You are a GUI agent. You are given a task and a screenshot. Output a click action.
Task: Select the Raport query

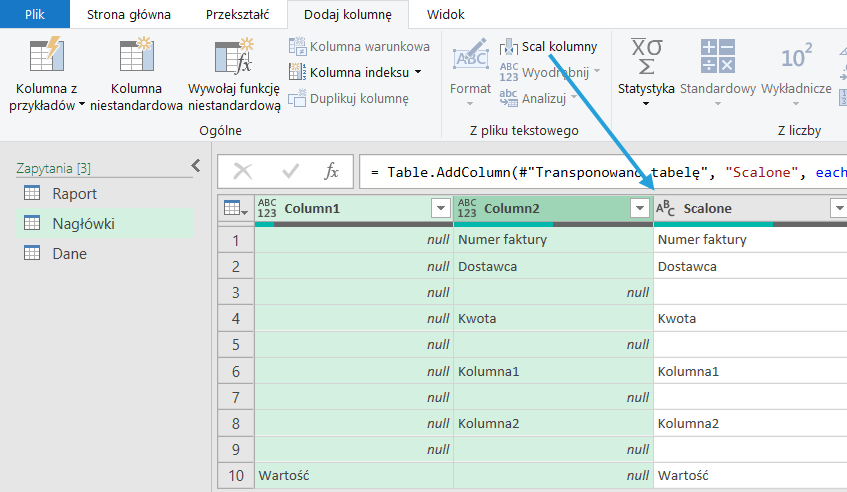(x=75, y=194)
